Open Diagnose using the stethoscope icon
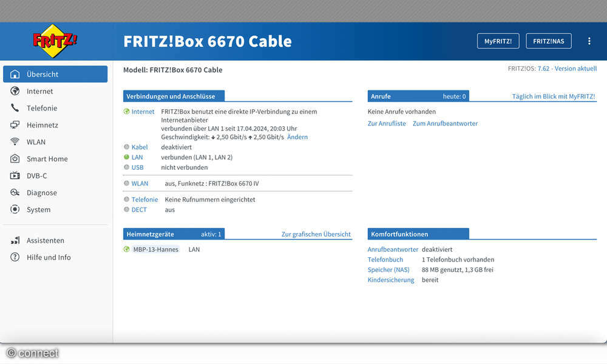The height and width of the screenshot is (364, 607). point(14,192)
